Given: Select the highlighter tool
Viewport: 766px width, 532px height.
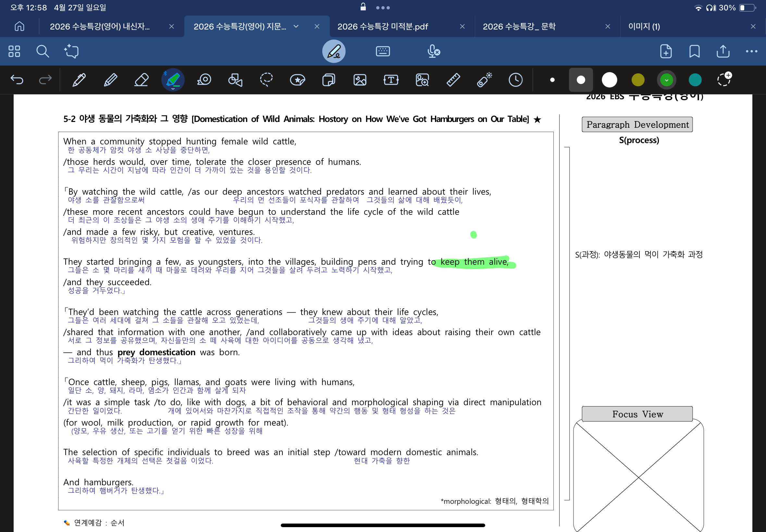Looking at the screenshot, I should 173,80.
